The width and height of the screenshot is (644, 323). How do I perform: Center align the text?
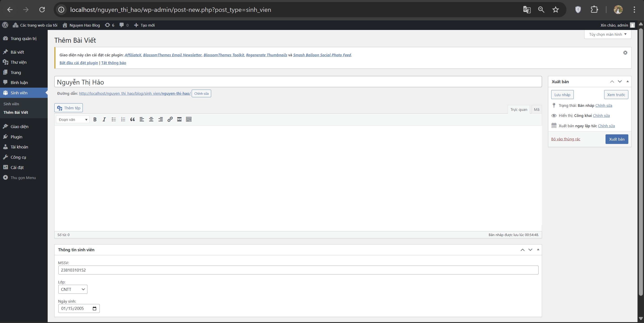click(151, 119)
